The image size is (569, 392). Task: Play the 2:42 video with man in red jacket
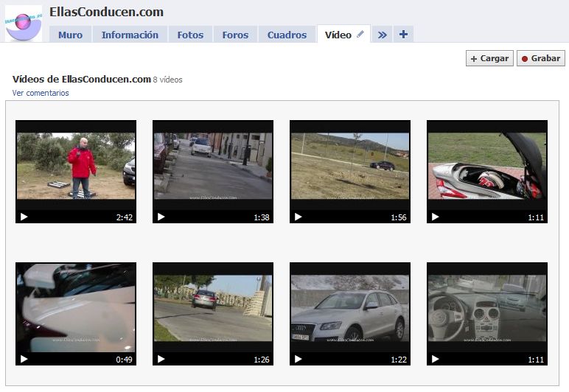(76, 171)
